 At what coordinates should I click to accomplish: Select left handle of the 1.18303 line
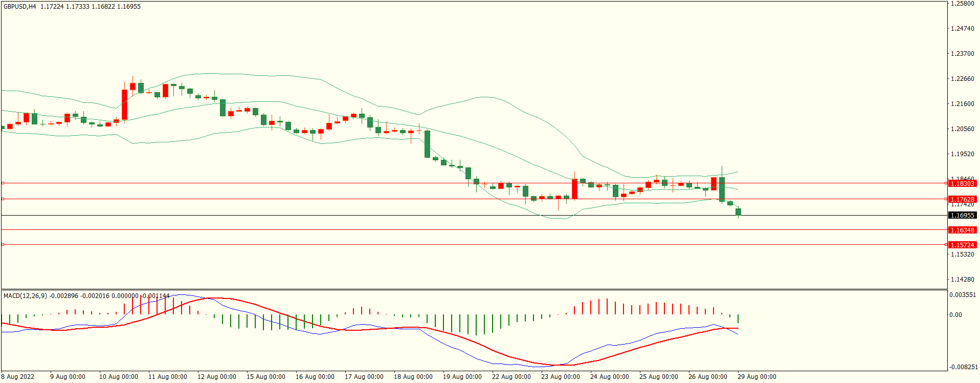(x=3, y=183)
